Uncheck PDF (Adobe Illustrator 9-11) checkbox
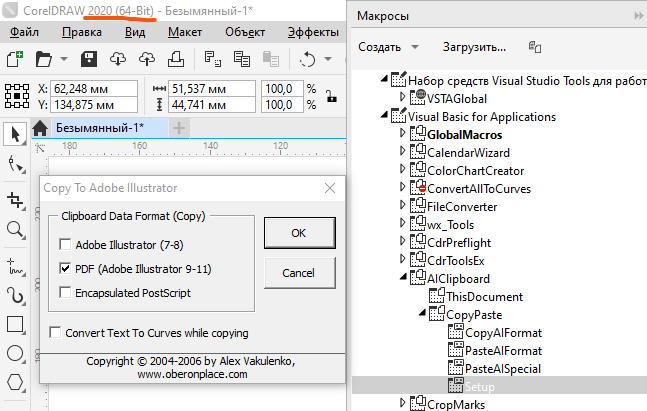The height and width of the screenshot is (411, 647). tap(65, 268)
